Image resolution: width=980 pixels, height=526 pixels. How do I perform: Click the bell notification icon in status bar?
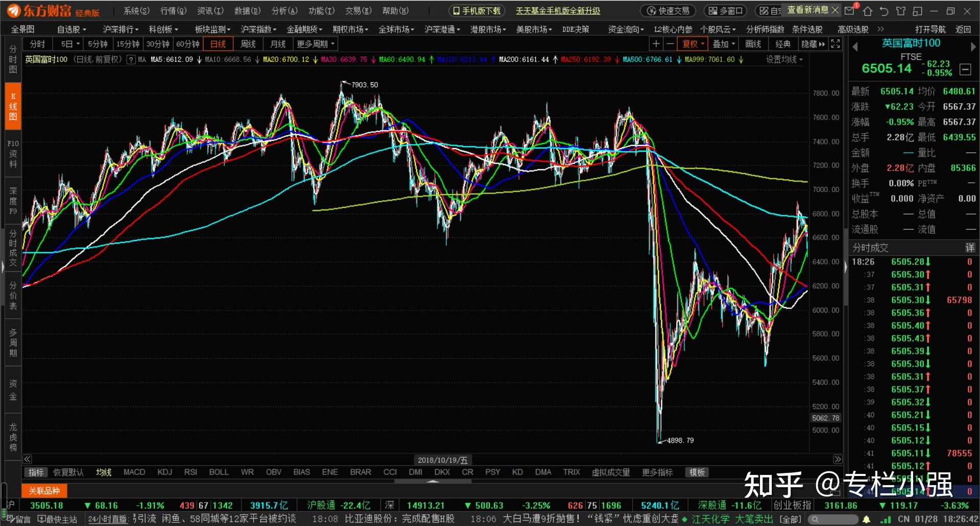tap(866, 519)
